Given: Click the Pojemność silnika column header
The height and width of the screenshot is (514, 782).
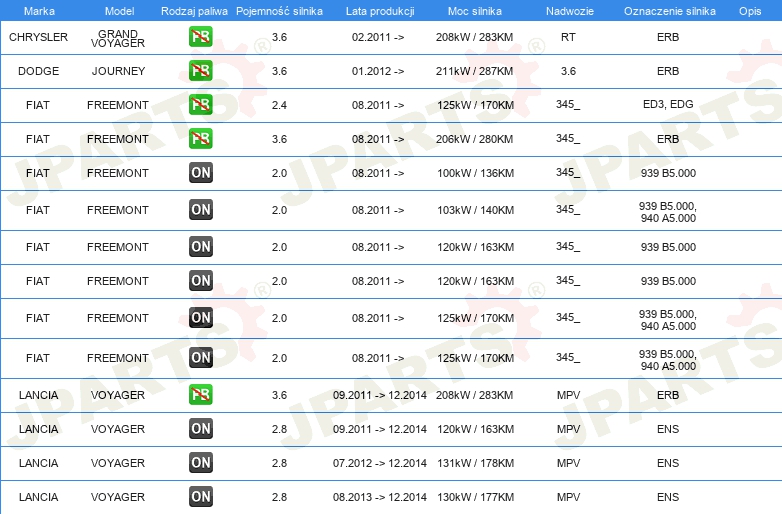Looking at the screenshot, I should pyautogui.click(x=279, y=11).
